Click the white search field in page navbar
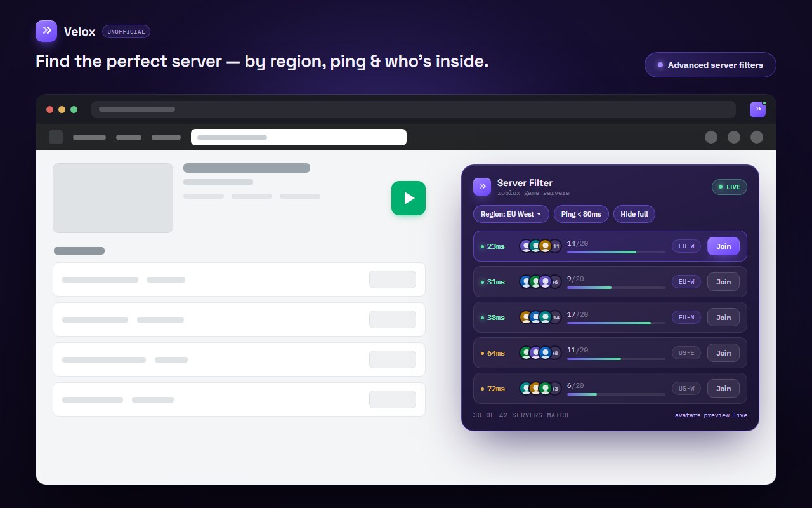 299,137
